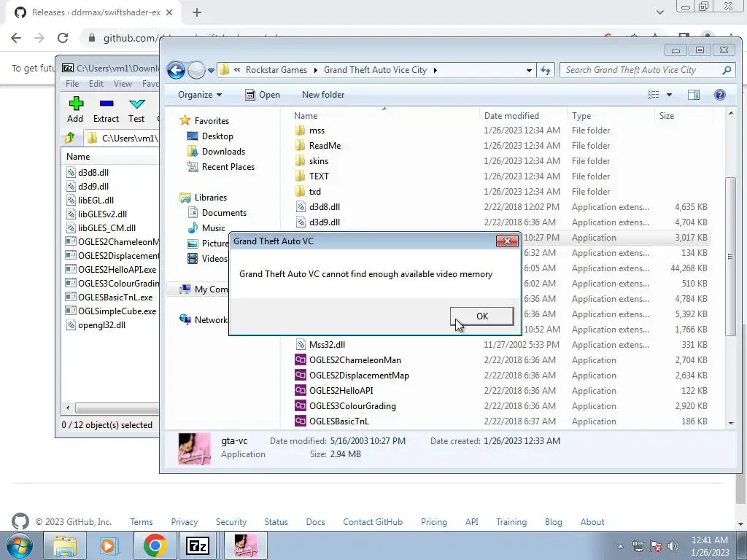747x560 pixels.
Task: Refresh the Explorer folder view
Action: coord(545,71)
